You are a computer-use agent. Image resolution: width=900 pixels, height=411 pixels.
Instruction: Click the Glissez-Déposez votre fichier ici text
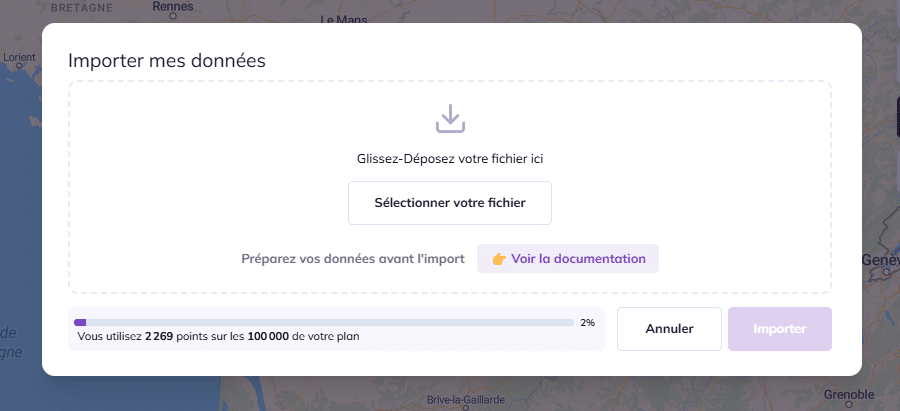pos(450,159)
